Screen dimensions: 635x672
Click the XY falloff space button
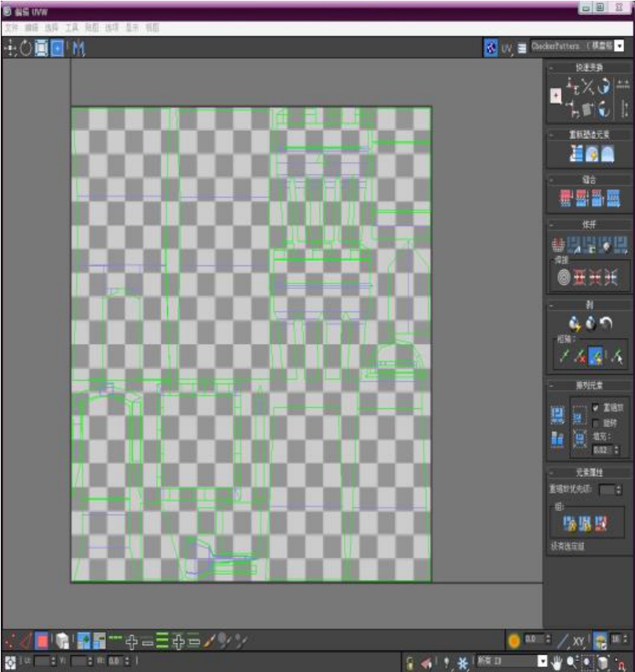578,641
